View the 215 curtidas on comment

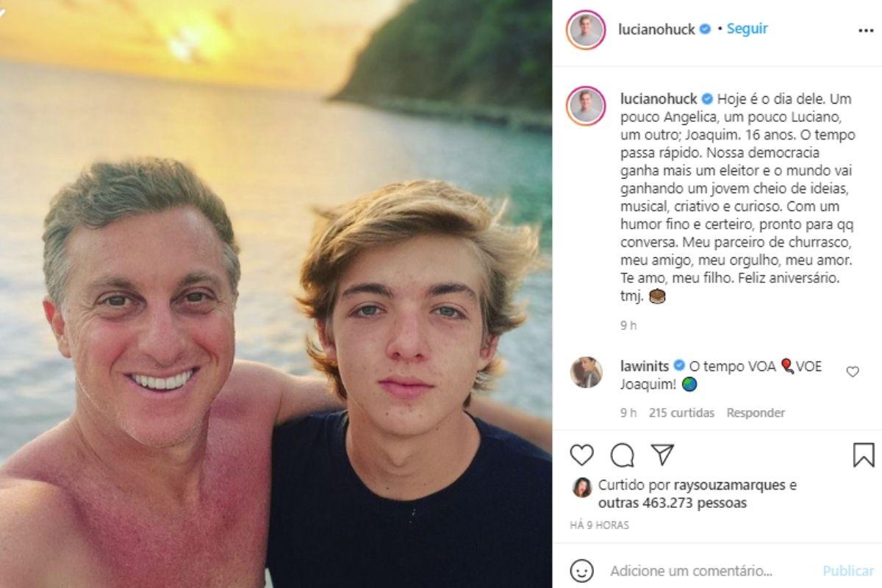(681, 413)
